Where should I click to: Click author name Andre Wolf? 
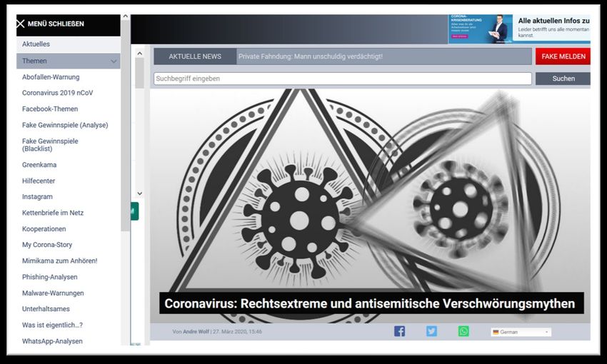coord(194,332)
